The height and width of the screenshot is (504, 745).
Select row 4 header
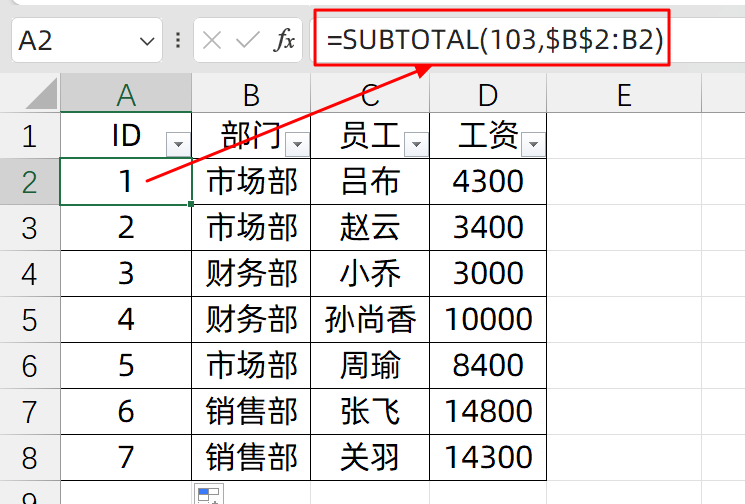click(30, 274)
